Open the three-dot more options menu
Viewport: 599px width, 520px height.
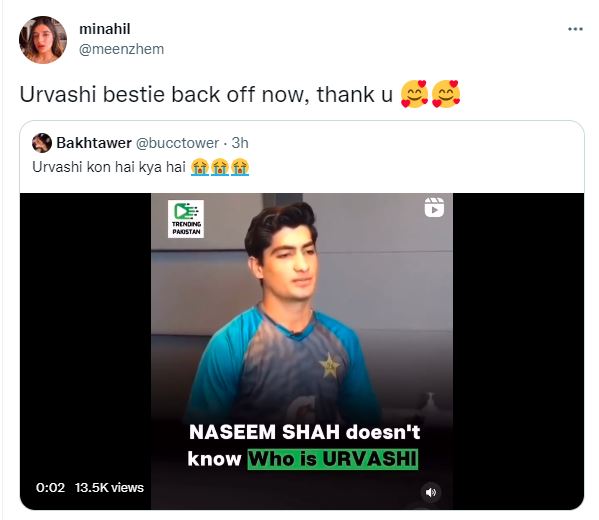point(575,29)
